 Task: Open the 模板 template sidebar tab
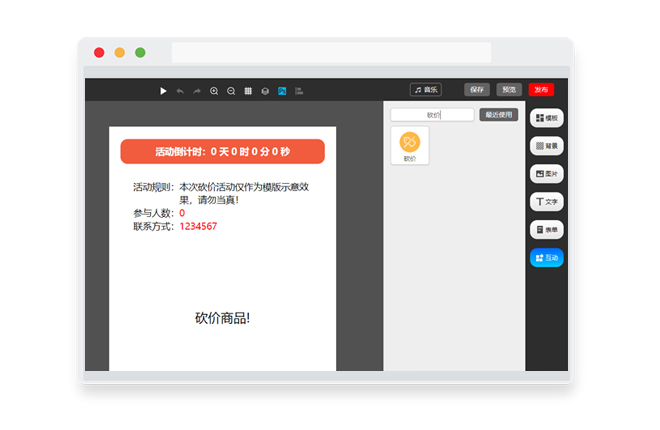(x=547, y=118)
